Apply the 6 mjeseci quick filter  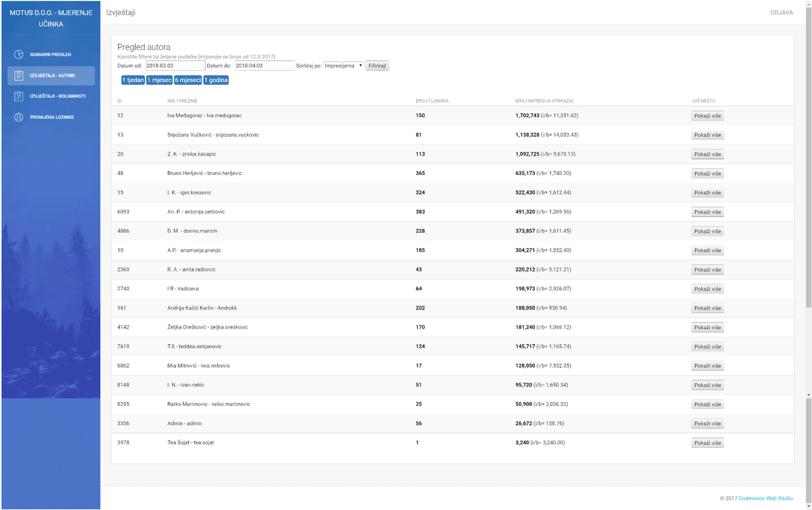pos(188,80)
